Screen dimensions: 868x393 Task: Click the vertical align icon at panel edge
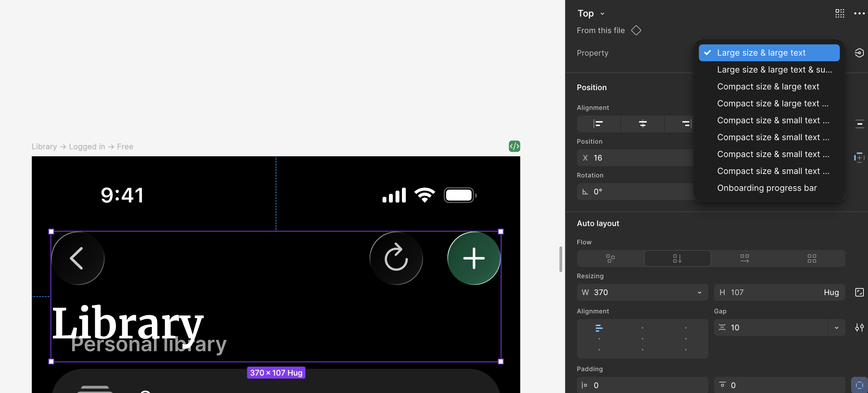[860, 124]
